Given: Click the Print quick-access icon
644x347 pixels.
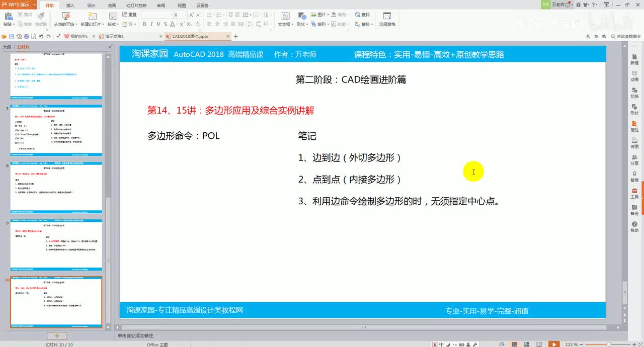Looking at the screenshot, I should [26, 36].
